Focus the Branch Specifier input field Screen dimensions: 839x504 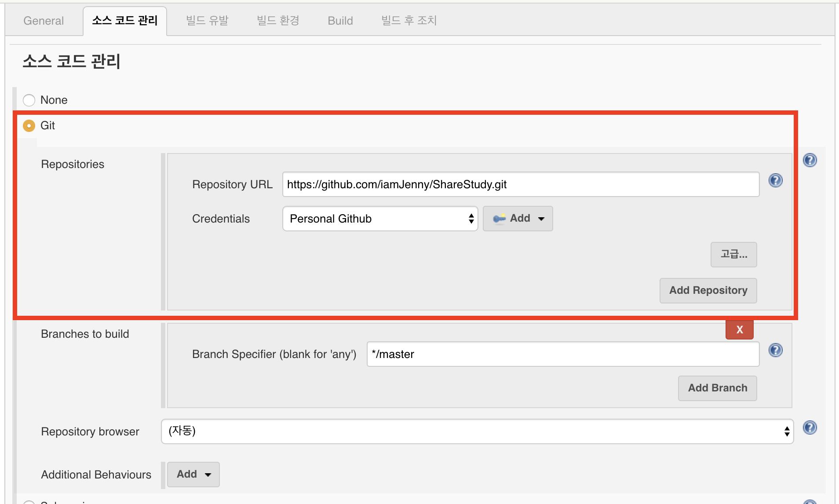563,354
